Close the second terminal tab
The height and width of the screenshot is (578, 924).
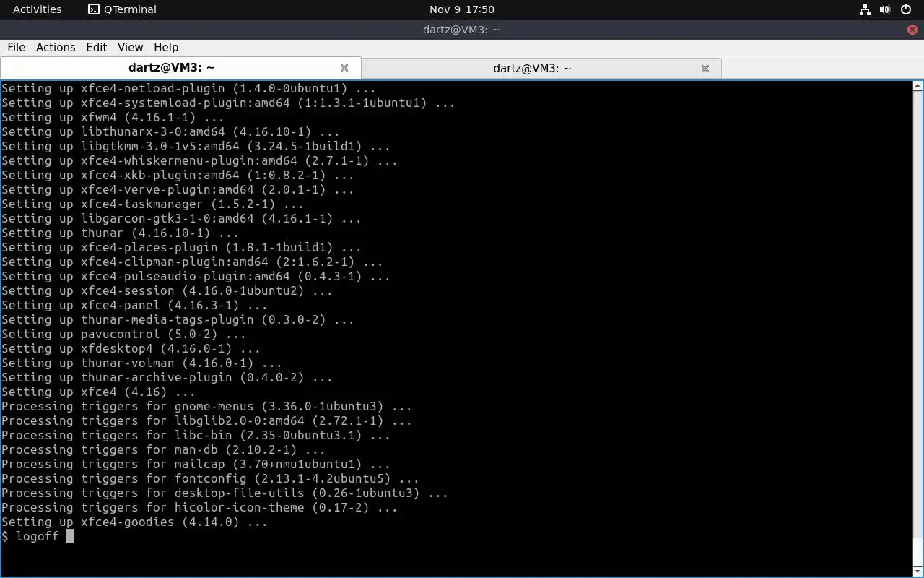[x=705, y=69]
